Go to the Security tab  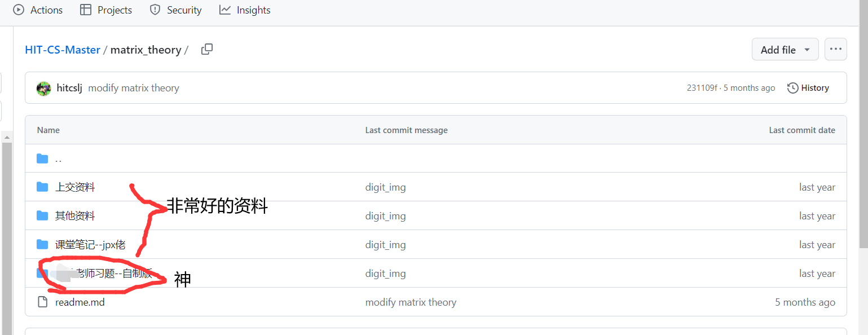[175, 10]
